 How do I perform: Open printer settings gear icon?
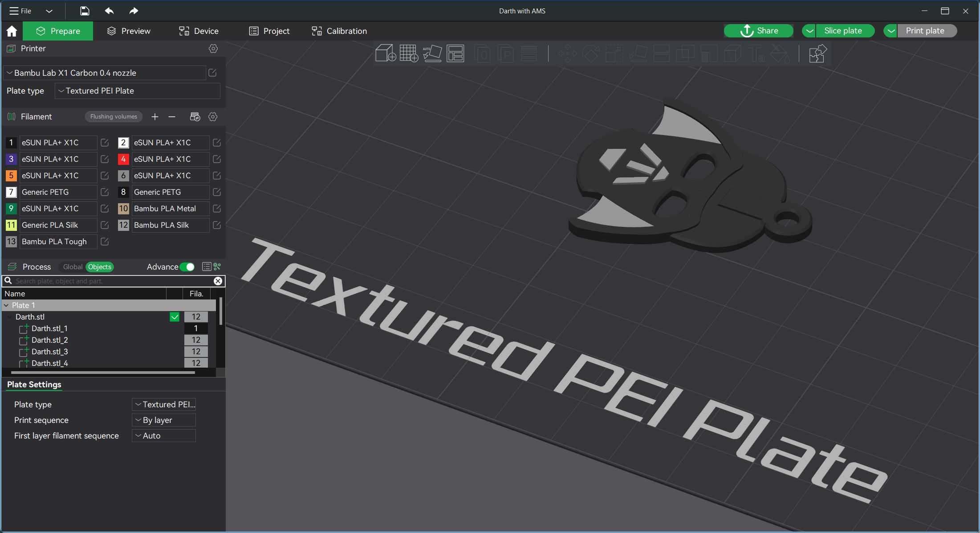pyautogui.click(x=213, y=49)
